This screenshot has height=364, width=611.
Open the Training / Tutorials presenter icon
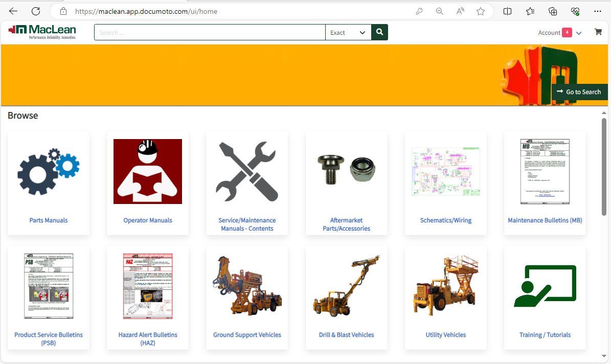pyautogui.click(x=545, y=286)
